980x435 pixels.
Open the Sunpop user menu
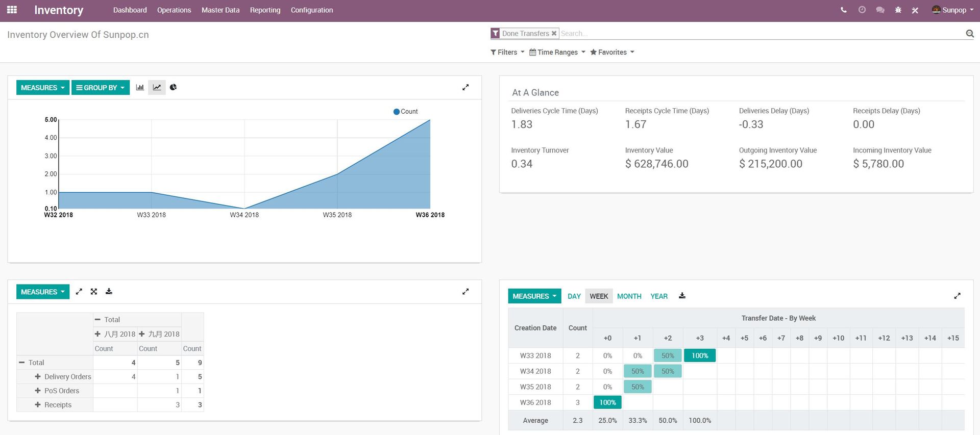(952, 10)
